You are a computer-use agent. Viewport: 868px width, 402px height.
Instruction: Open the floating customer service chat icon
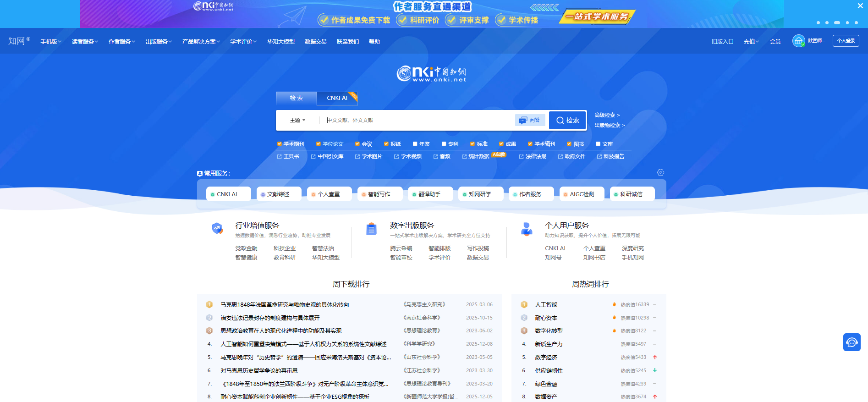(x=852, y=342)
